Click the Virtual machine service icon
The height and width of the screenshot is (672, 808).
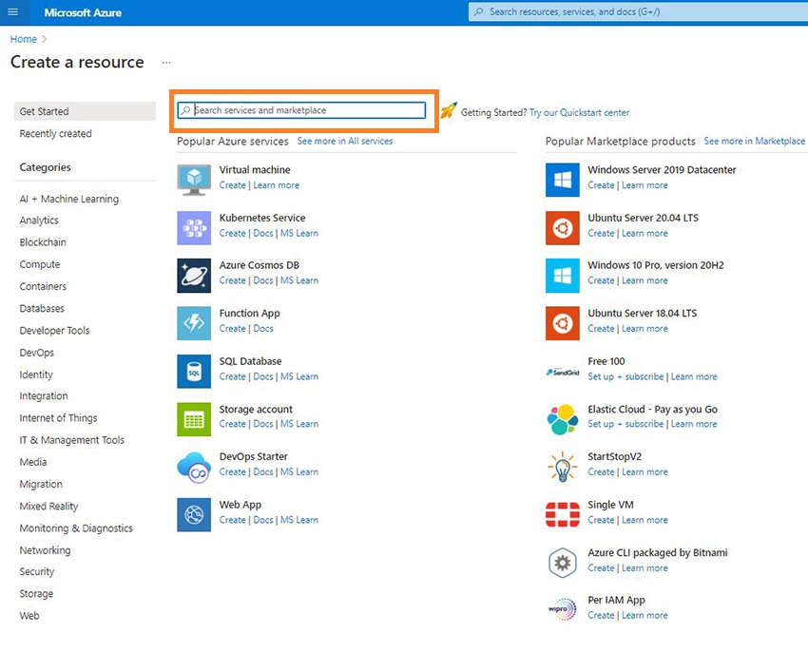point(194,179)
